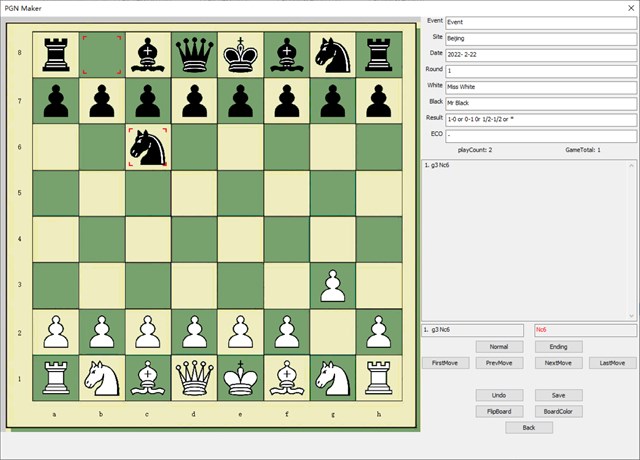Select the black pawn on a7
This screenshot has width=640, height=460.
point(56,101)
